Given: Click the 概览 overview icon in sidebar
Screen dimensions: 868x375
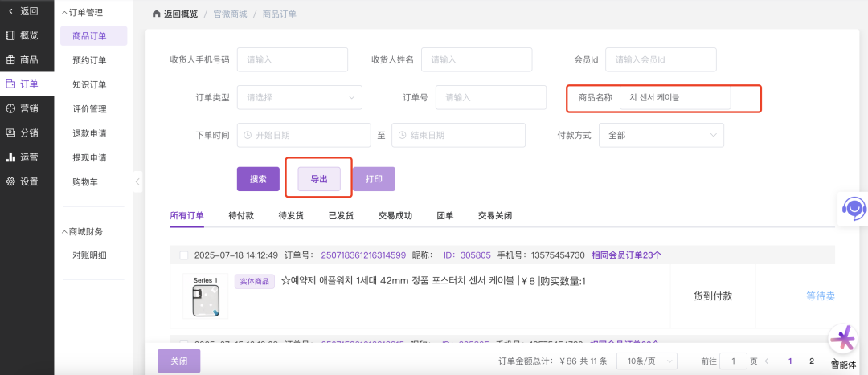Looking at the screenshot, I should pyautogui.click(x=10, y=35).
